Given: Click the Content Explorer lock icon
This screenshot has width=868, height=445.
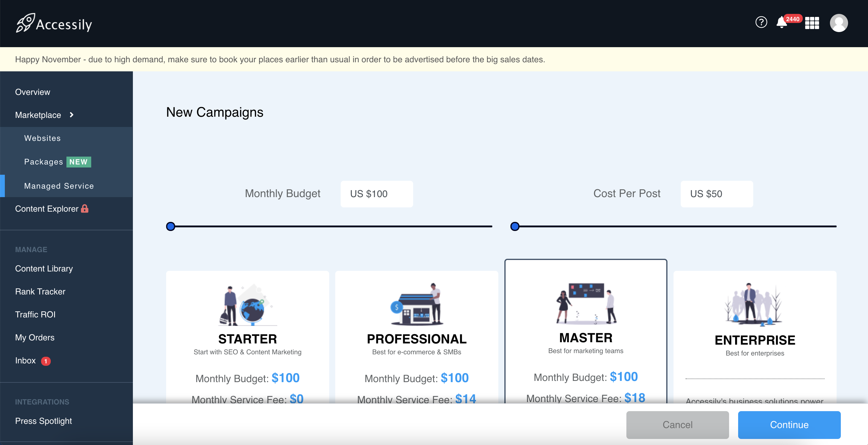Looking at the screenshot, I should pyautogui.click(x=85, y=209).
